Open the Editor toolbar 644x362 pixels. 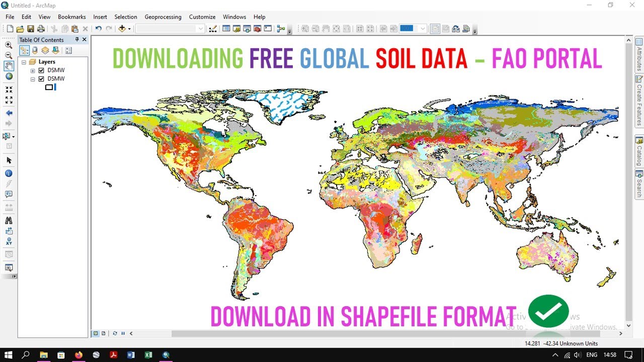click(x=213, y=29)
